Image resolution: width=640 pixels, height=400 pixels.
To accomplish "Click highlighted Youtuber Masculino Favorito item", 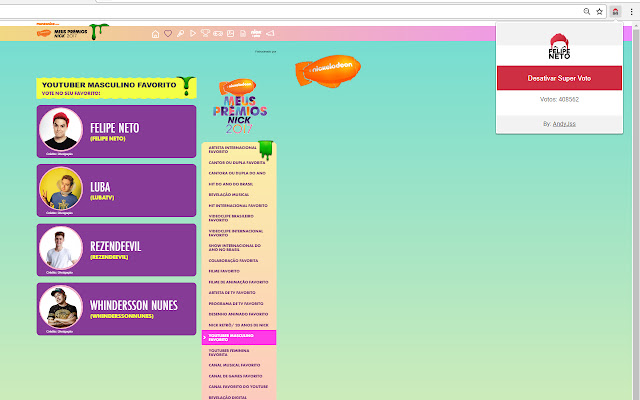I will (x=239, y=338).
